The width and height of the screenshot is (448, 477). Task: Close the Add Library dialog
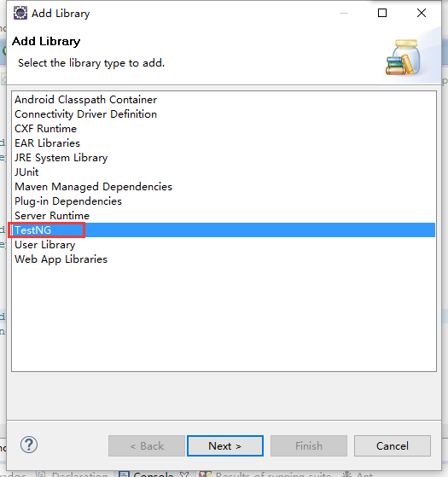coord(422,13)
